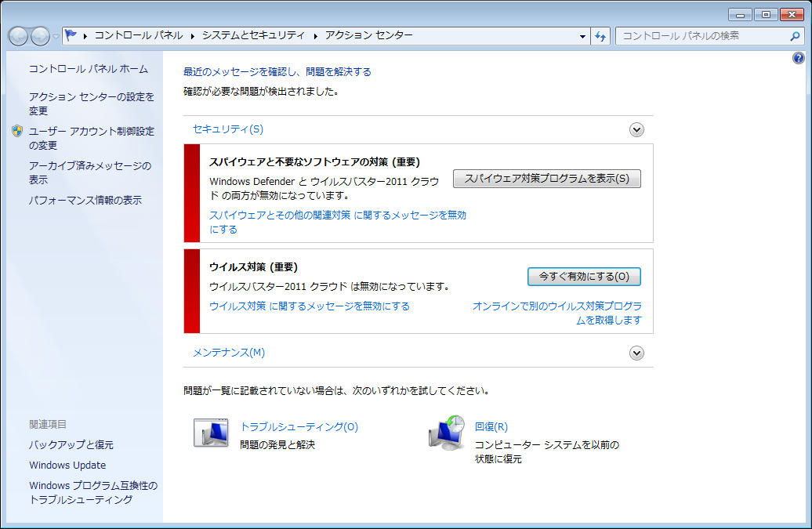Open アクション センターの設定を変更 link
Screen dimensions: 812x529
(91, 103)
